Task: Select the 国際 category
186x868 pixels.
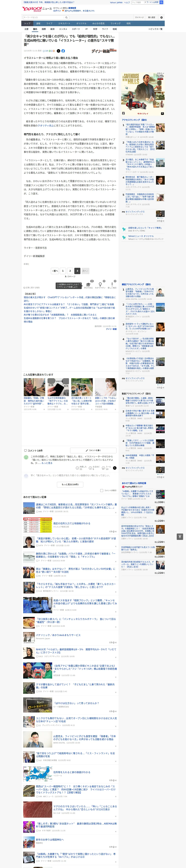Action: click(44, 29)
